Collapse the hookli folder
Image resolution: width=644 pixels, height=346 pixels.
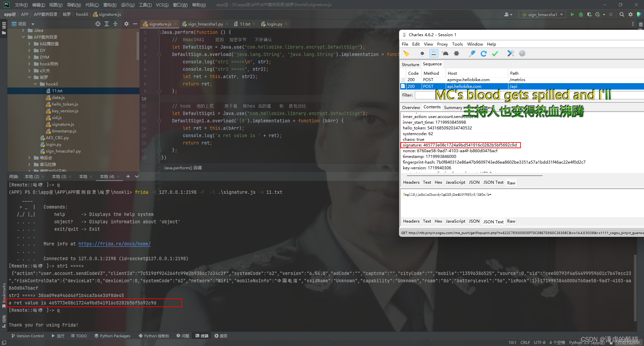point(36,84)
